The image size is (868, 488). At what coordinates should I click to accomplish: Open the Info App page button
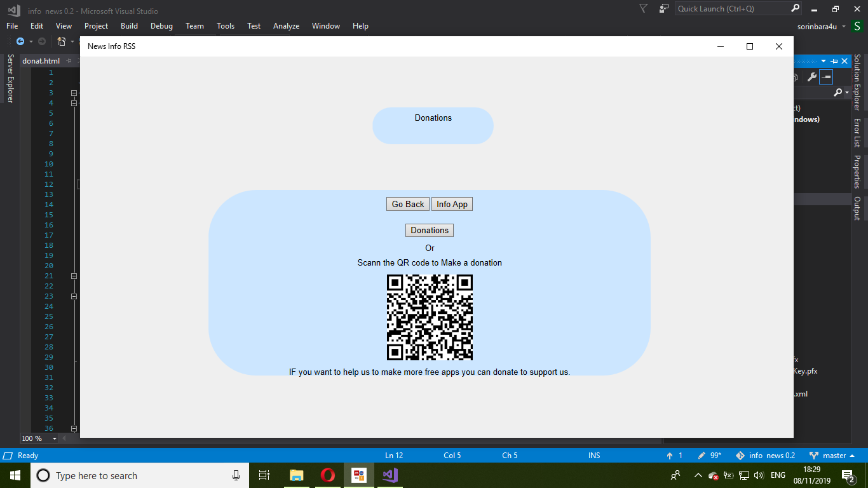click(x=452, y=204)
